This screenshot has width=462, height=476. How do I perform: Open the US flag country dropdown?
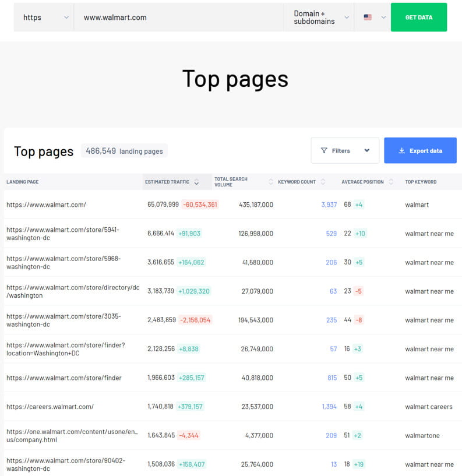coord(372,17)
